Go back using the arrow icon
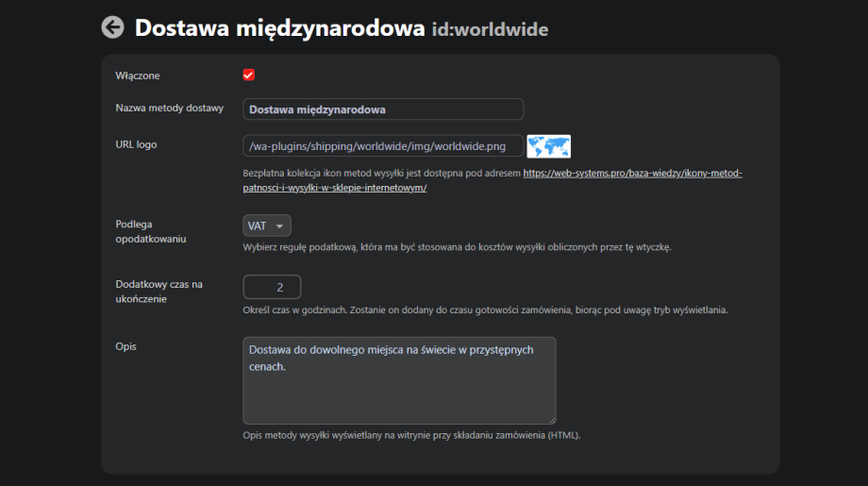Viewport: 868px width, 486px height. pyautogui.click(x=112, y=27)
